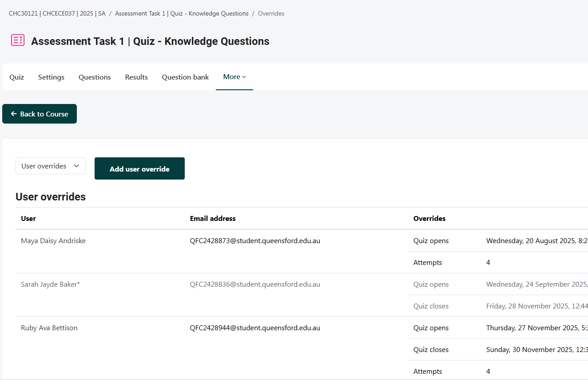Screen dimensions: 588x380
Task: Open Maya Daisy Andriske's user profile
Action: pos(53,241)
